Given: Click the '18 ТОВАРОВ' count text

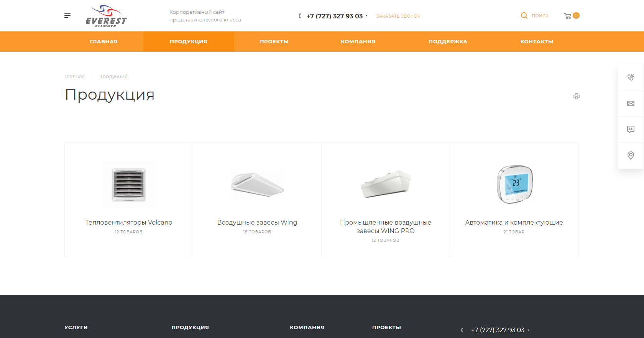Looking at the screenshot, I should click(257, 232).
